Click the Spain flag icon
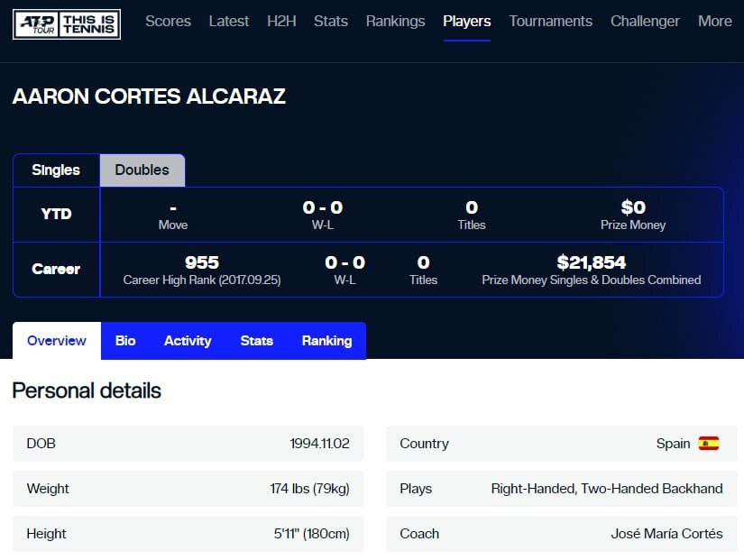Screen dimensions: 744x560 click(709, 444)
